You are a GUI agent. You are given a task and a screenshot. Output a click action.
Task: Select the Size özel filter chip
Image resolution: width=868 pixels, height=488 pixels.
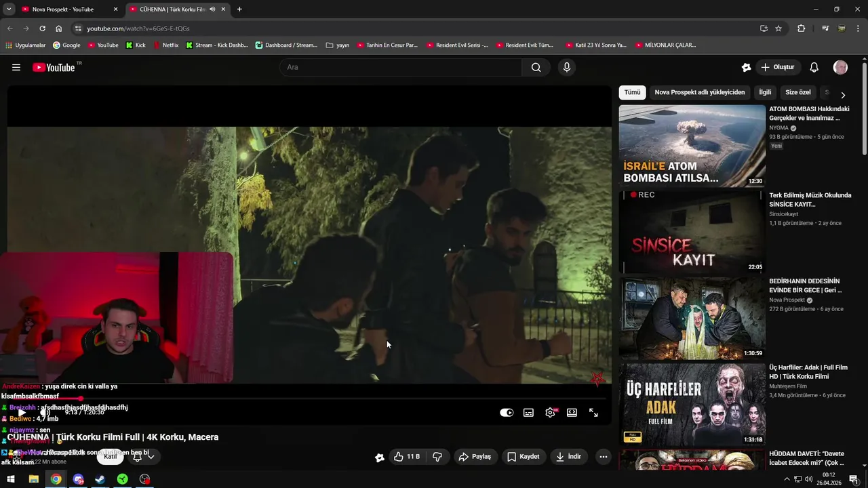797,92
